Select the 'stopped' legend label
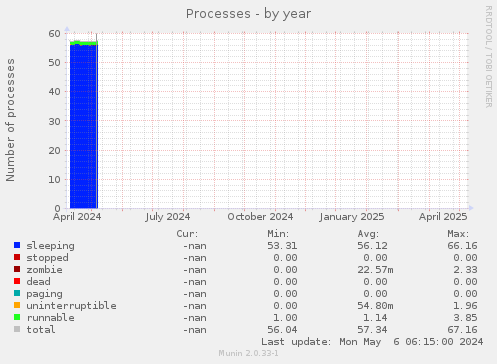497x364 pixels. pos(47,258)
